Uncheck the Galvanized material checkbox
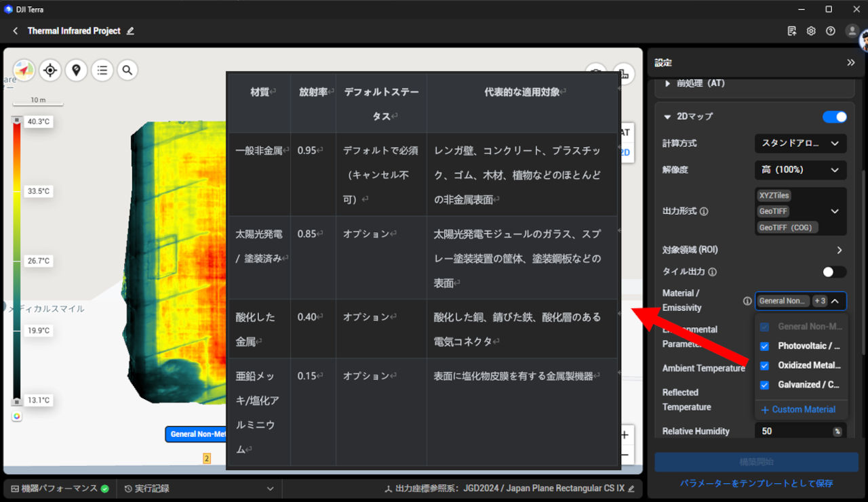The width and height of the screenshot is (868, 502). pos(764,385)
